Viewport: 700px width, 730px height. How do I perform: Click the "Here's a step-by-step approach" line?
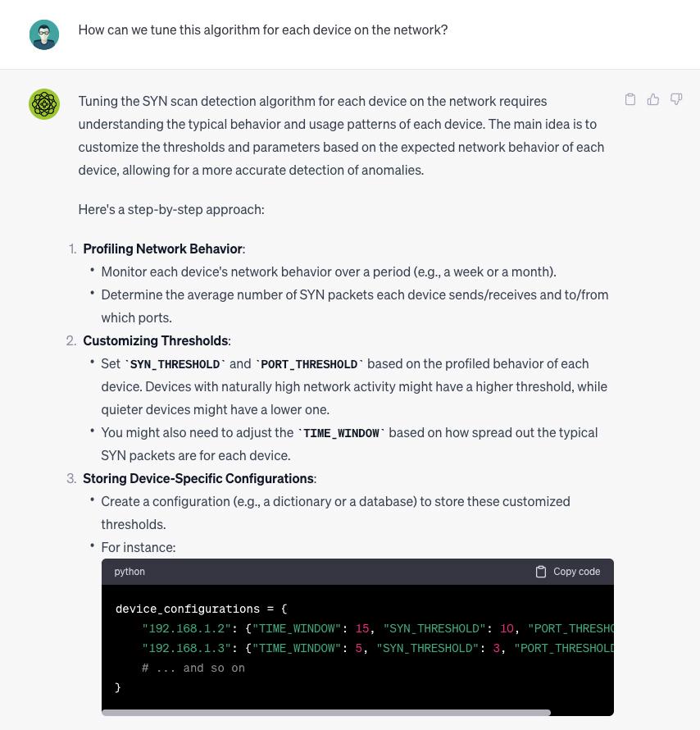[x=171, y=209]
